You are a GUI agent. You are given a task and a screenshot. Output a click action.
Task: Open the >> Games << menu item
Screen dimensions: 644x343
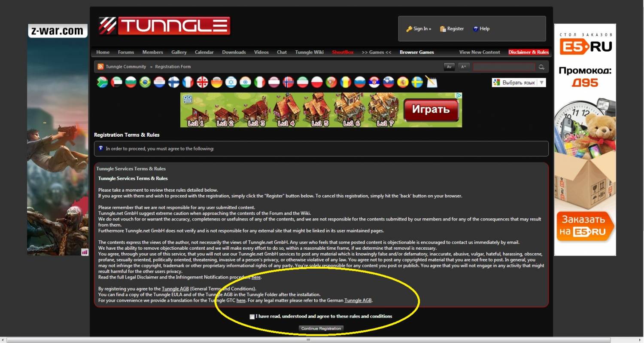[377, 52]
